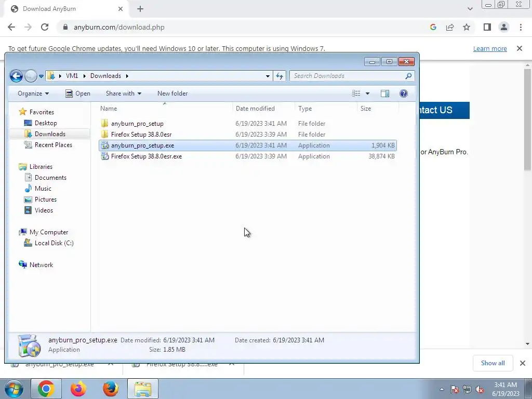The height and width of the screenshot is (399, 532).
Task: Close Chrome's downloads bar
Action: 523,363
